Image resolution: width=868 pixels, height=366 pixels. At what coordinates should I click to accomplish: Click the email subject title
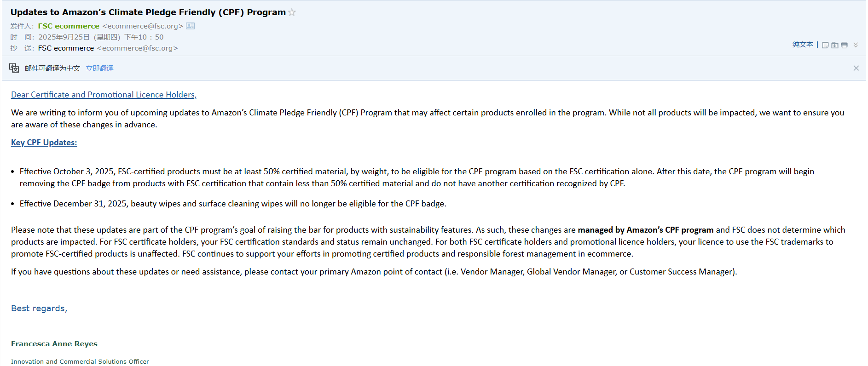click(148, 12)
